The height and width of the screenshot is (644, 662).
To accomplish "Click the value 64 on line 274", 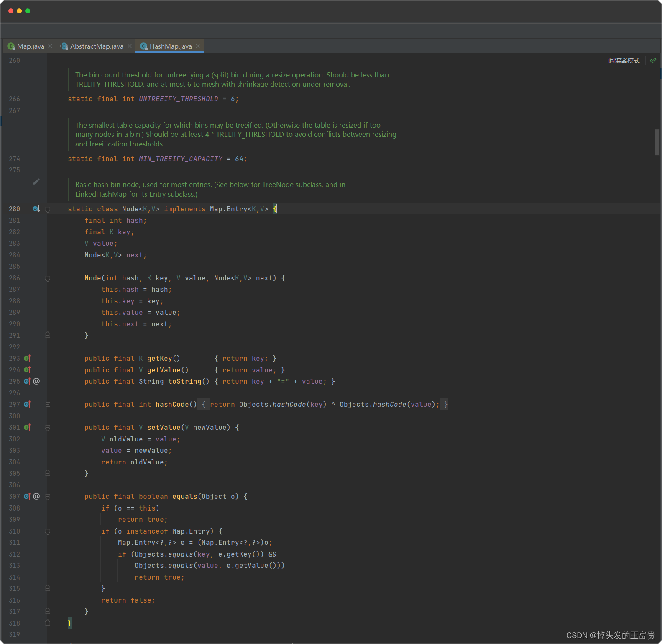I will [x=239, y=159].
